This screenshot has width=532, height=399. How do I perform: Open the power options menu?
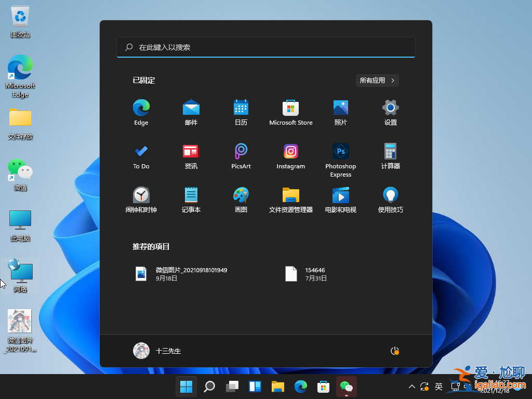tap(394, 351)
